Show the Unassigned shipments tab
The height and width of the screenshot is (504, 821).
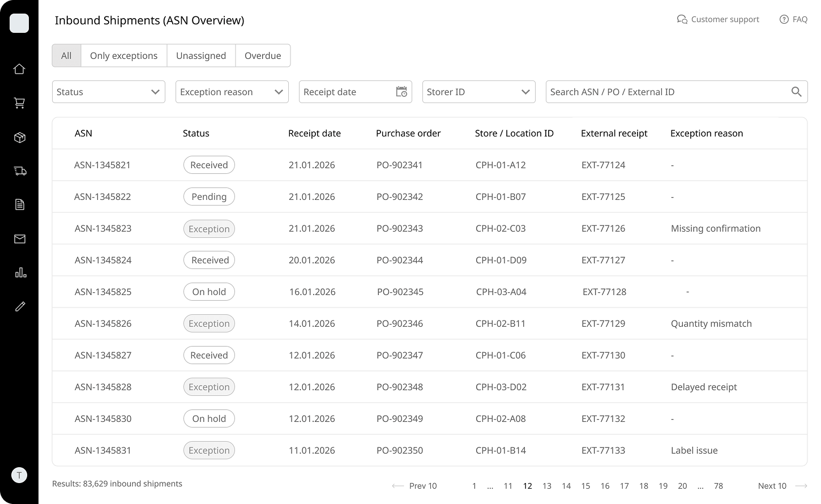[201, 55]
